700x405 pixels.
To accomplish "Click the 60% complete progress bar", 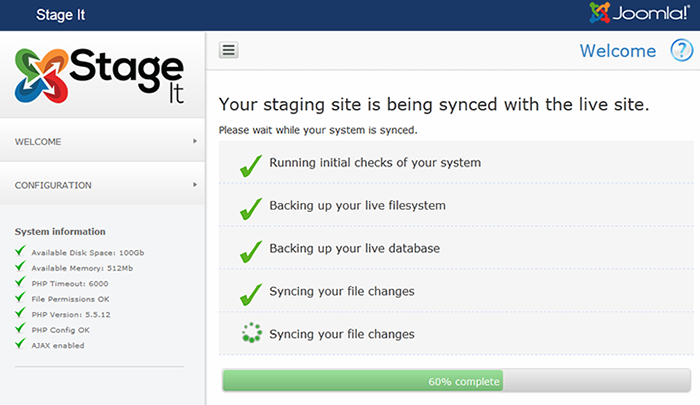I will pyautogui.click(x=456, y=381).
